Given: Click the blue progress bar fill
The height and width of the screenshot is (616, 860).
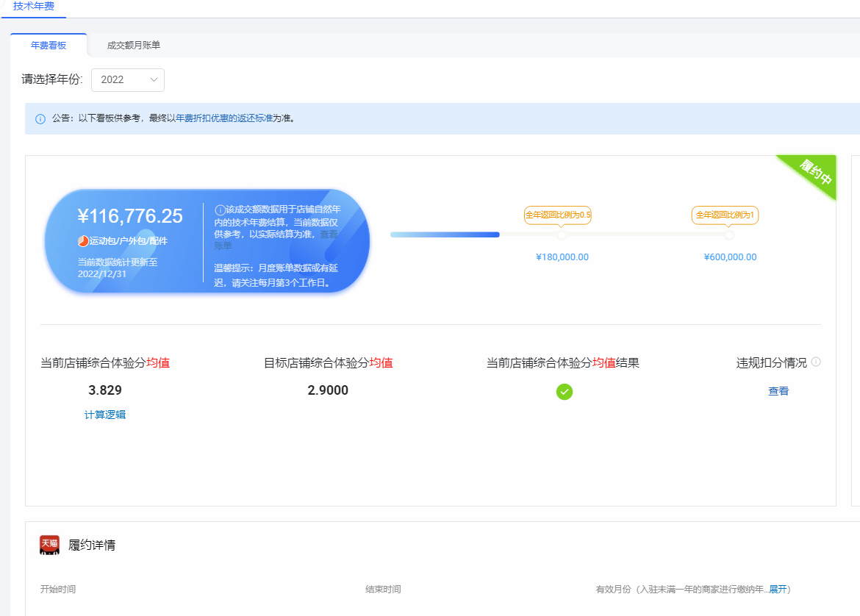Looking at the screenshot, I should click(445, 234).
